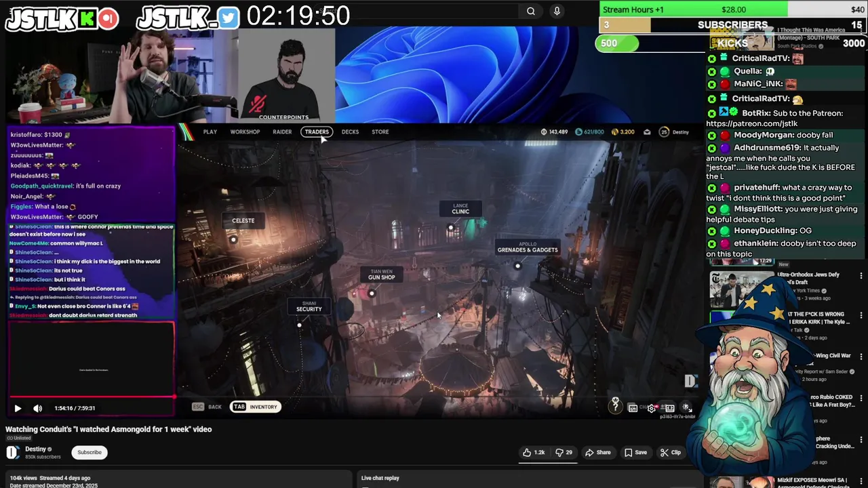Dislike the video with thumbs down
This screenshot has width=868, height=488.
(564, 452)
